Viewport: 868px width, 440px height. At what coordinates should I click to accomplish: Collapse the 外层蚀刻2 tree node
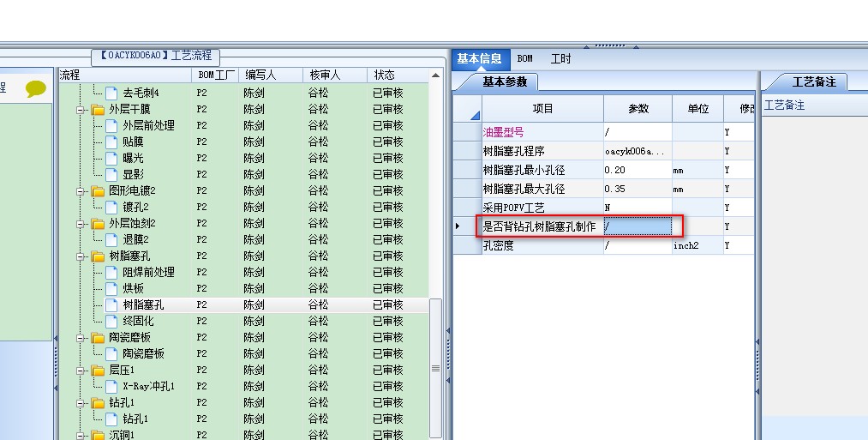click(81, 224)
